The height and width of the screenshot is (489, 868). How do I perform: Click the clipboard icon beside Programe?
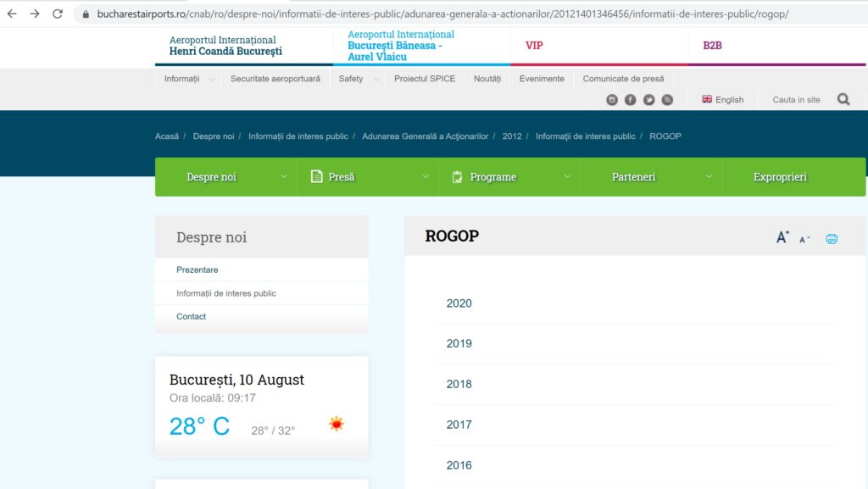457,176
